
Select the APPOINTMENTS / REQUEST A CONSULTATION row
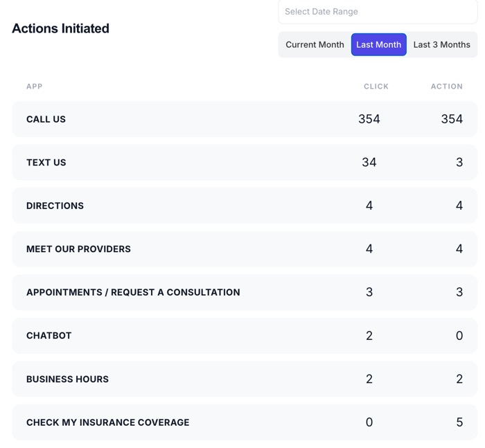tap(245, 292)
